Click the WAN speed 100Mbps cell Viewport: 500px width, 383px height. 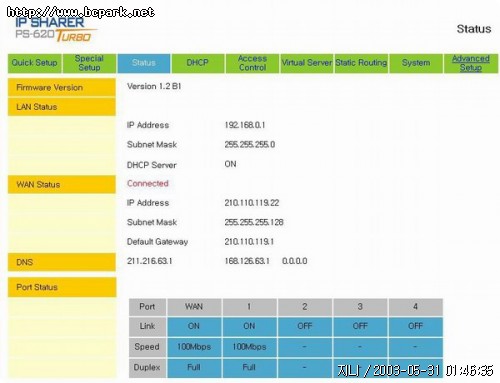pos(194,347)
